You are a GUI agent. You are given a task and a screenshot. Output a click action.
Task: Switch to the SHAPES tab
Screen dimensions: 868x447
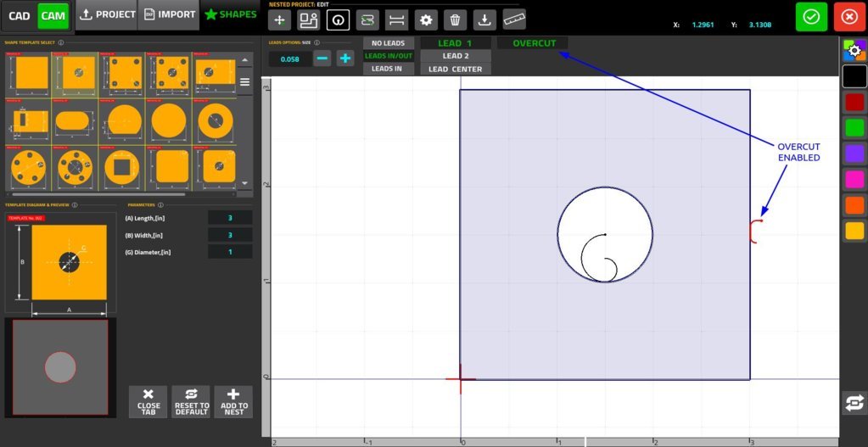tap(230, 15)
